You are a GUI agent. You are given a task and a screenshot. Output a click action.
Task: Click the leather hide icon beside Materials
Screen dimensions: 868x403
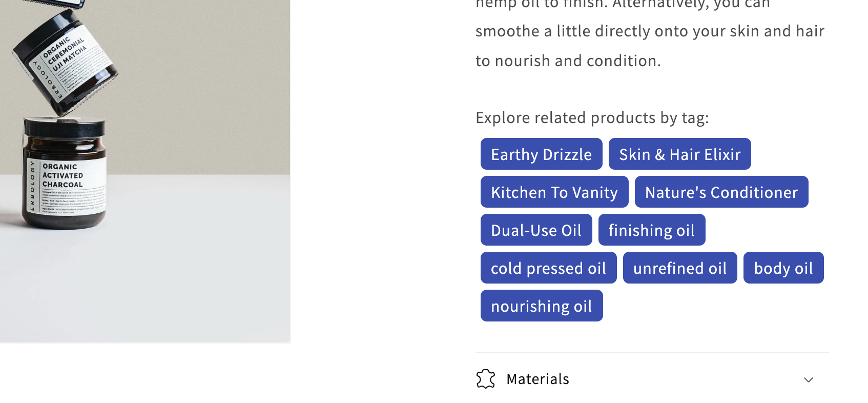pos(485,379)
